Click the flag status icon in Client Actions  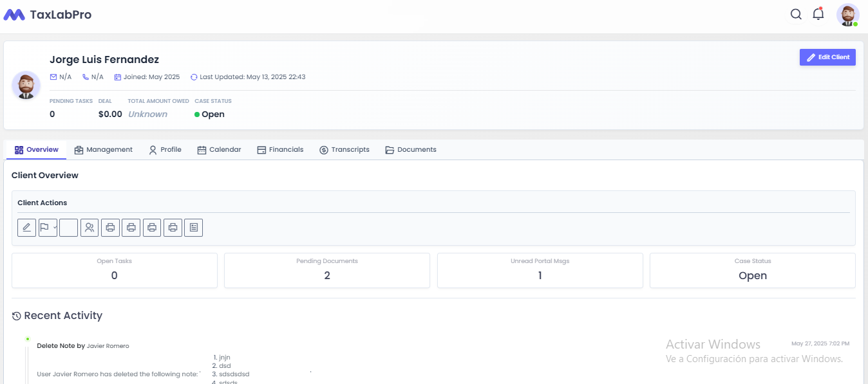tap(46, 227)
